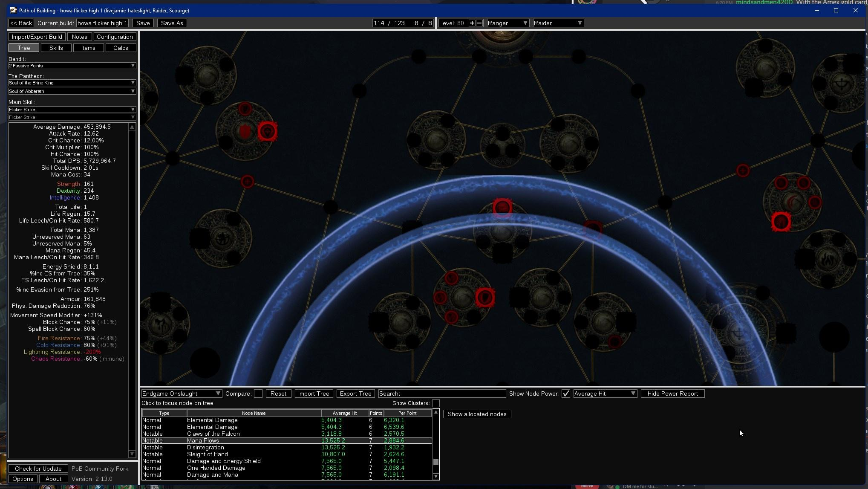This screenshot has width=868, height=489.
Task: Click the level increase plus icon
Action: click(x=472, y=23)
